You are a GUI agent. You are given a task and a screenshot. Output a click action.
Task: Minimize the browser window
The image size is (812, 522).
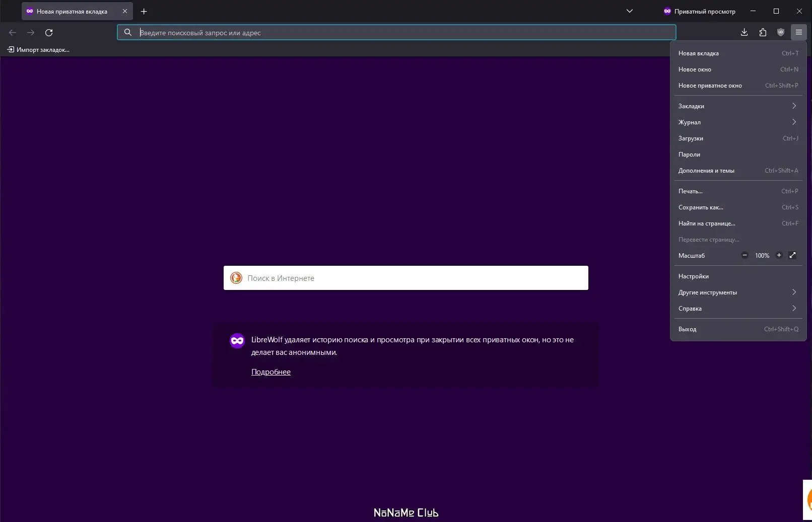pos(753,11)
